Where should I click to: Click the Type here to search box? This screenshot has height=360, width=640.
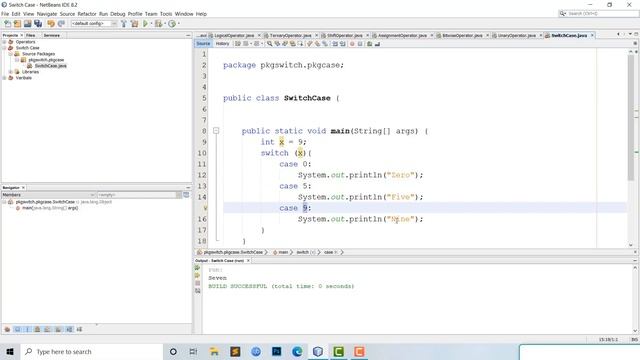[x=92, y=351]
